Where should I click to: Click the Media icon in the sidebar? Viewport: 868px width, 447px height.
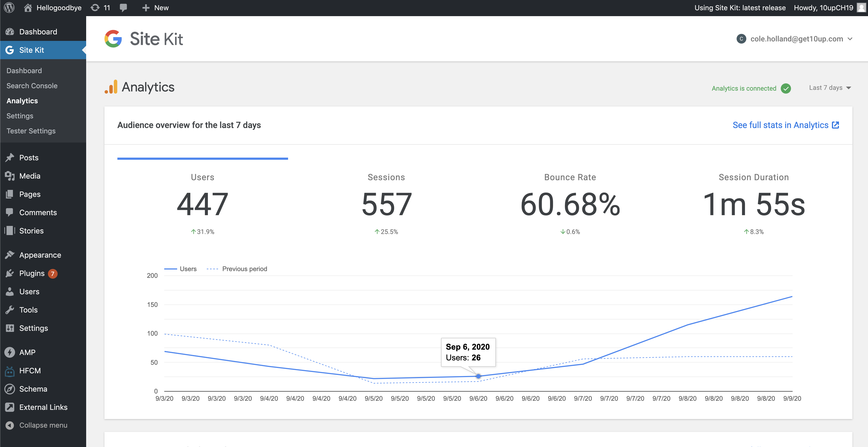point(10,176)
